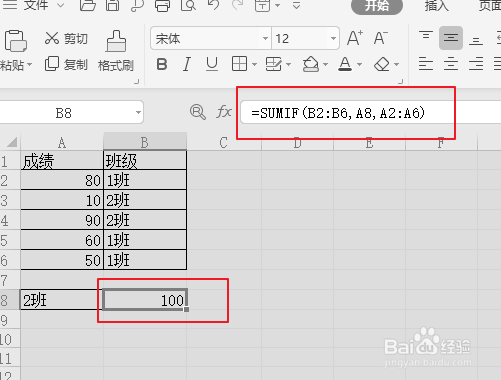501x380 pixels.
Task: Select the cell with value 100
Action: tap(145, 300)
